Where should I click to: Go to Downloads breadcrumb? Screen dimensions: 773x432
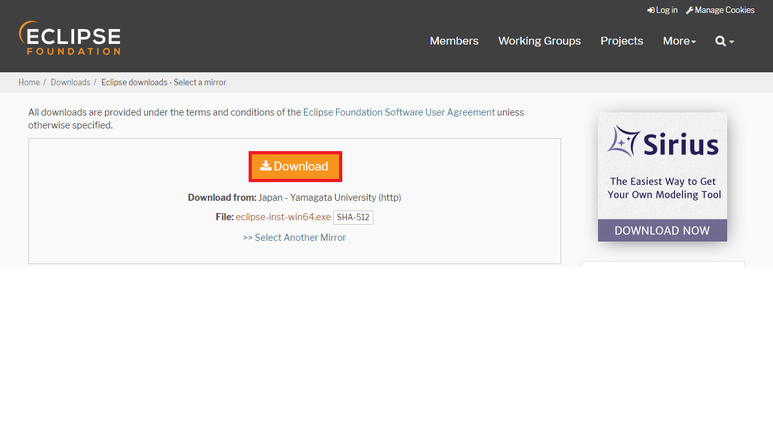[x=70, y=82]
